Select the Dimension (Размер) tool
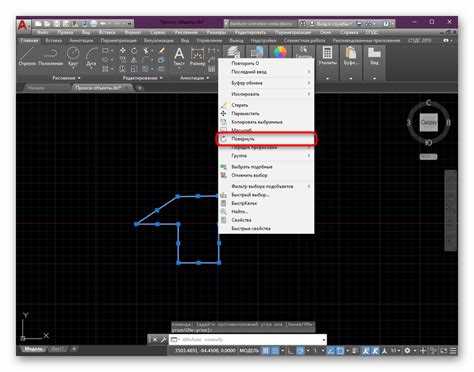 197,56
